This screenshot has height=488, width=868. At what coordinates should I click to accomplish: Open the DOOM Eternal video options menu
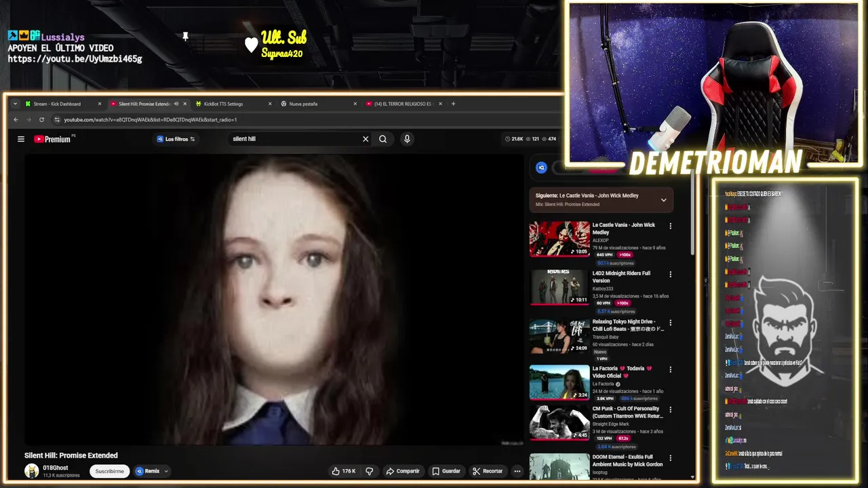coord(671,457)
